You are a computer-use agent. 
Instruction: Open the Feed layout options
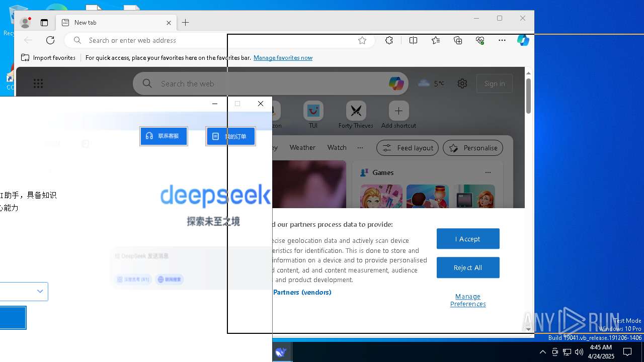point(408,148)
